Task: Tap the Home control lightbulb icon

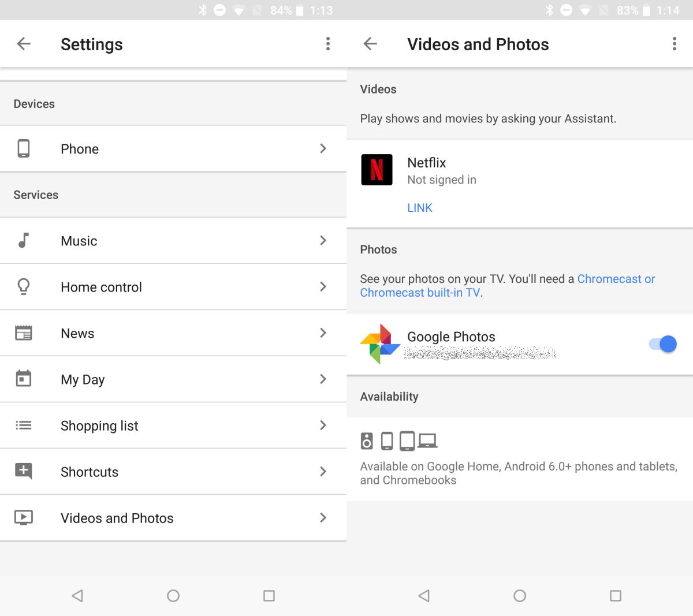Action: tap(24, 286)
